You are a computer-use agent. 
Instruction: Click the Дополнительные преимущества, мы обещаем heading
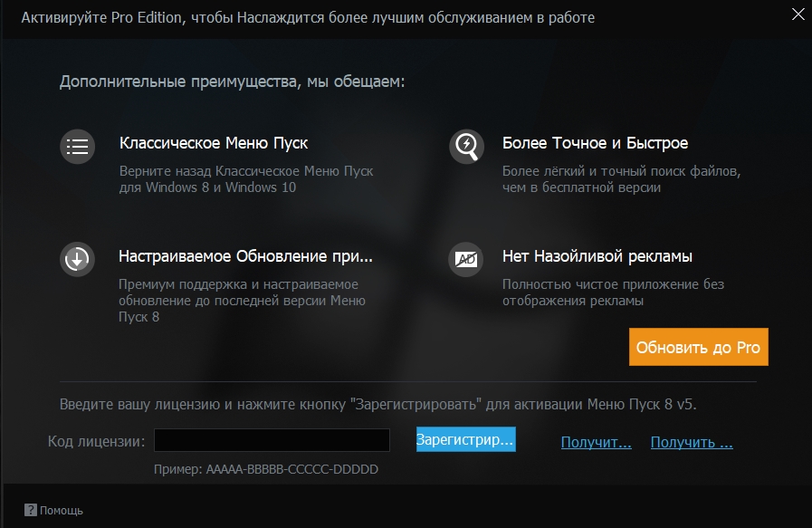click(x=232, y=82)
